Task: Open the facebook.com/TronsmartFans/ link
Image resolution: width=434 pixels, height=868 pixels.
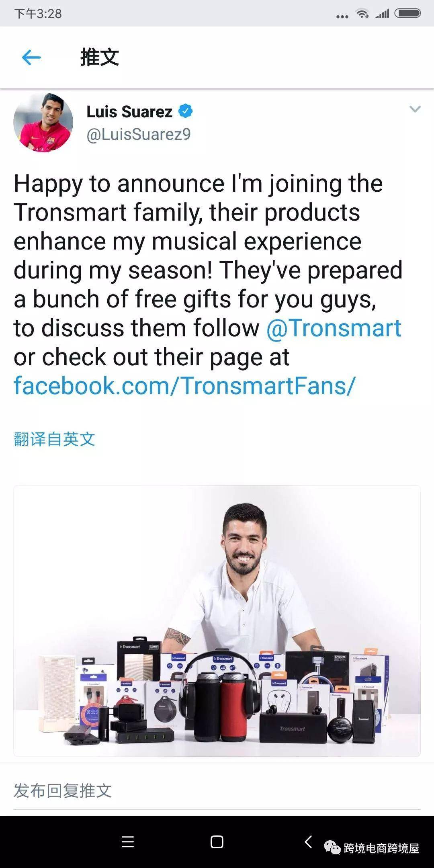Action: coord(184,386)
